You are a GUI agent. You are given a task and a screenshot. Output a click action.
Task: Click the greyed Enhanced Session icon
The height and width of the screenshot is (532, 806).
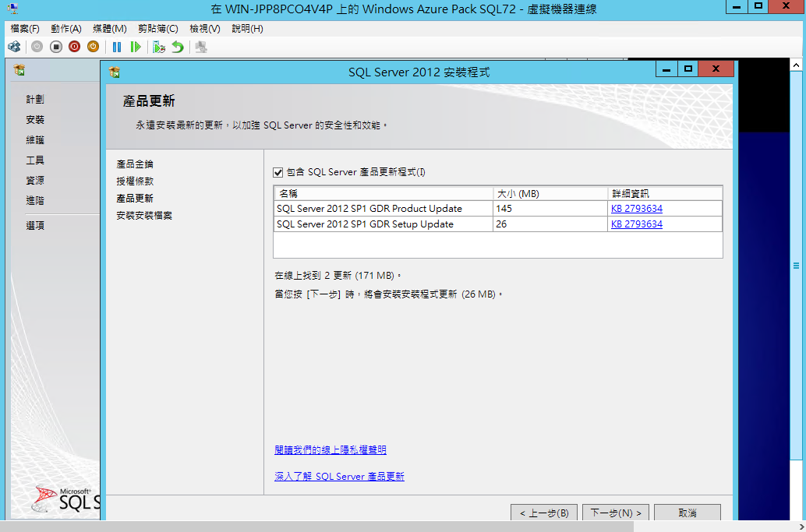(201, 48)
